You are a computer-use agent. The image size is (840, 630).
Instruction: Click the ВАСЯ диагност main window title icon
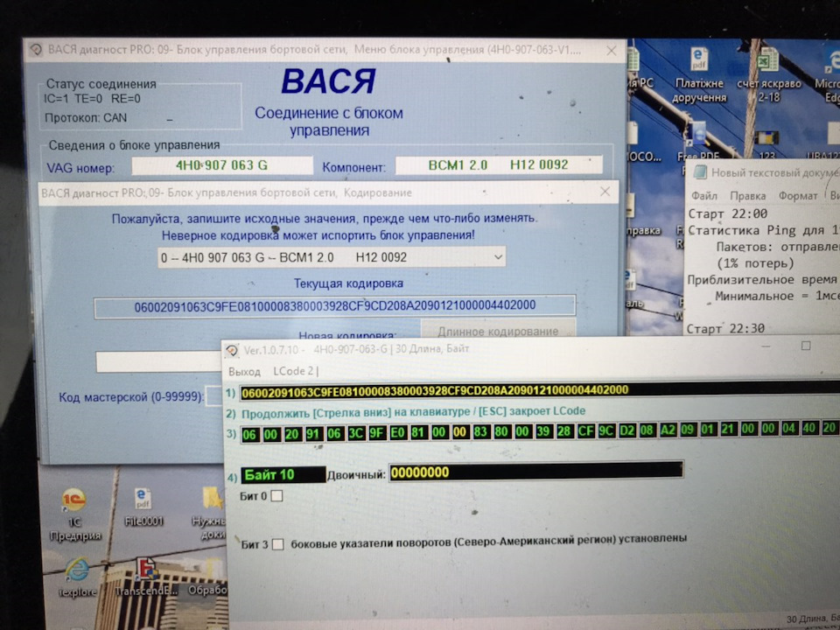(36, 51)
